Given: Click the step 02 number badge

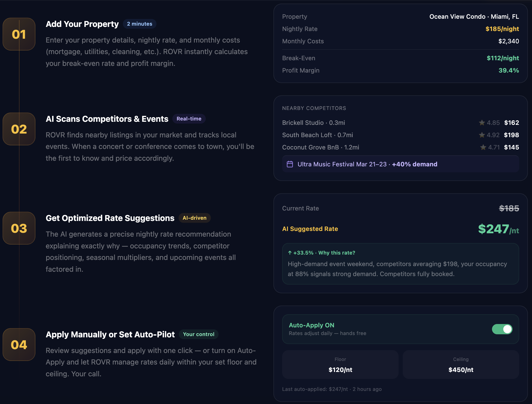Looking at the screenshot, I should [x=19, y=129].
